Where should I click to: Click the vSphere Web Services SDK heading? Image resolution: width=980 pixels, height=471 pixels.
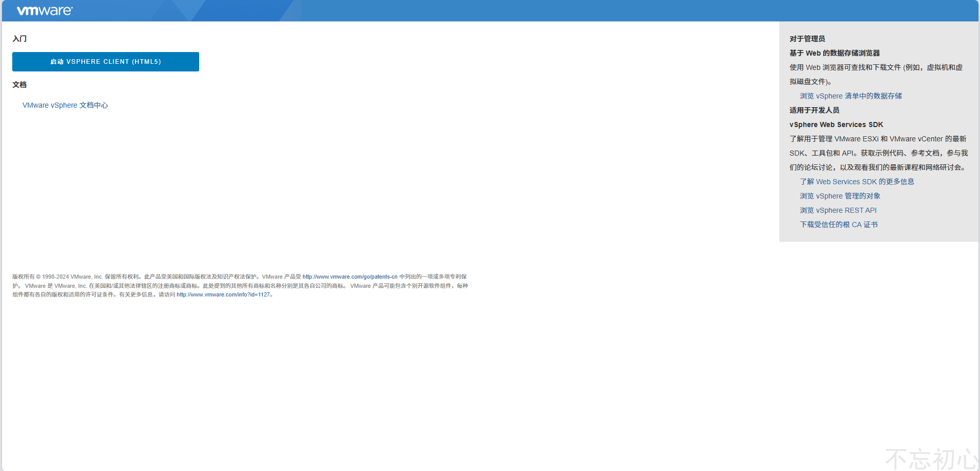tap(836, 125)
